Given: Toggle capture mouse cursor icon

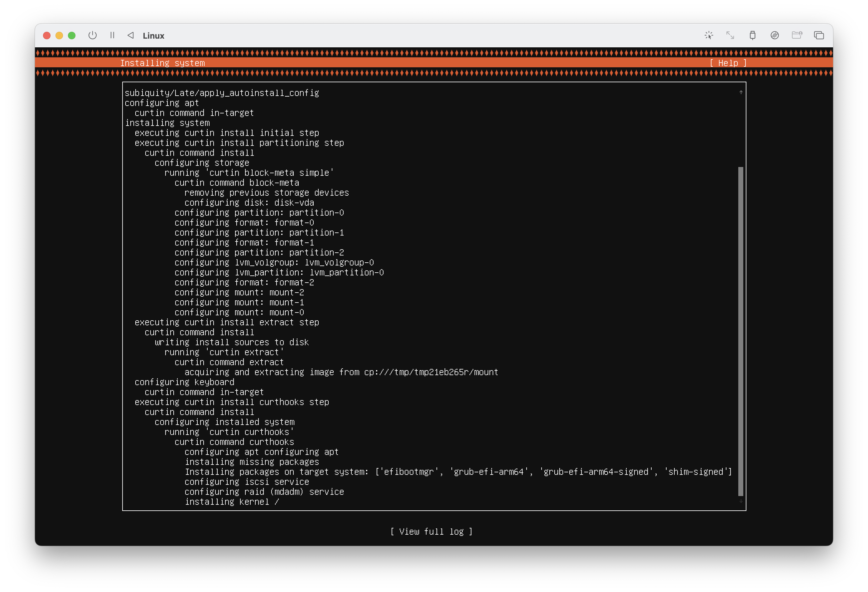Looking at the screenshot, I should tap(708, 36).
